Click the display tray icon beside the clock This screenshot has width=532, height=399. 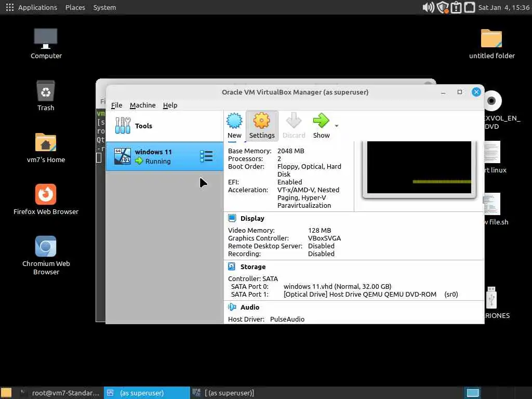470,7
